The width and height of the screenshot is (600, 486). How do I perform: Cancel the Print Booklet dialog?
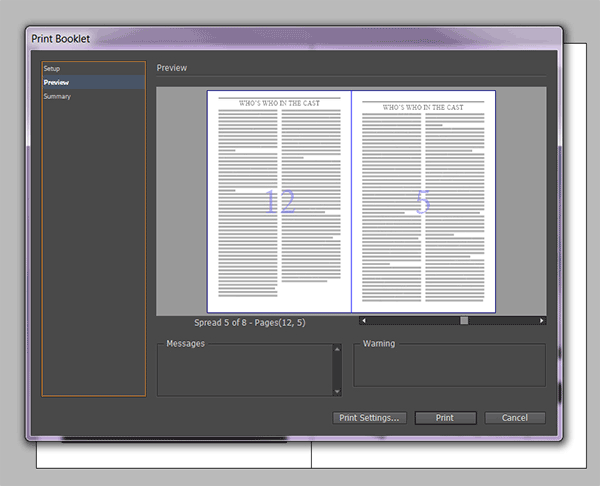514,418
